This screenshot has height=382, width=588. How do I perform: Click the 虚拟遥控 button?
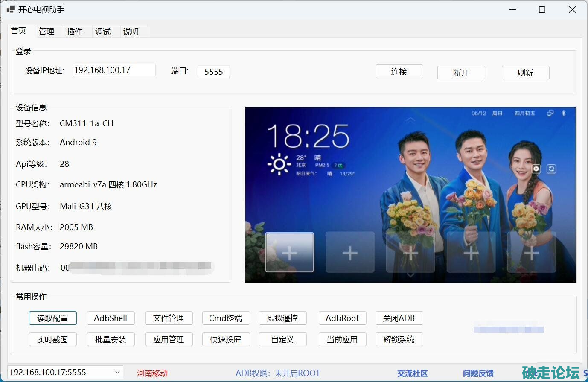pos(282,318)
